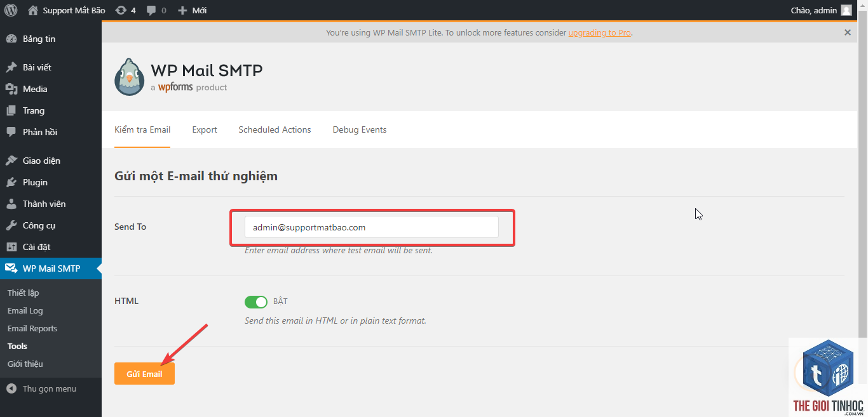The width and height of the screenshot is (868, 417).
Task: Click the Bảng tin dashboard icon
Action: [x=11, y=39]
